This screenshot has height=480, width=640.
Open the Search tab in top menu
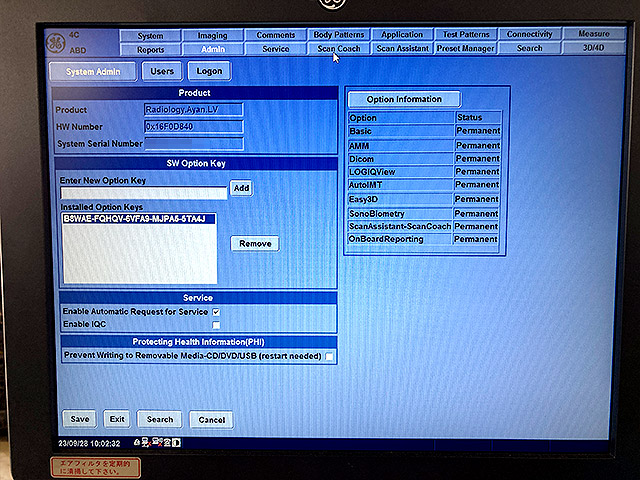click(x=529, y=48)
